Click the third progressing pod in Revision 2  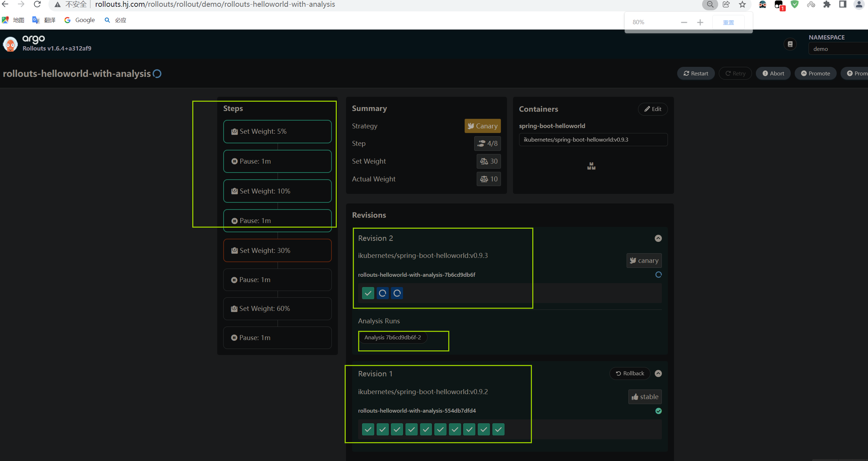pos(397,293)
